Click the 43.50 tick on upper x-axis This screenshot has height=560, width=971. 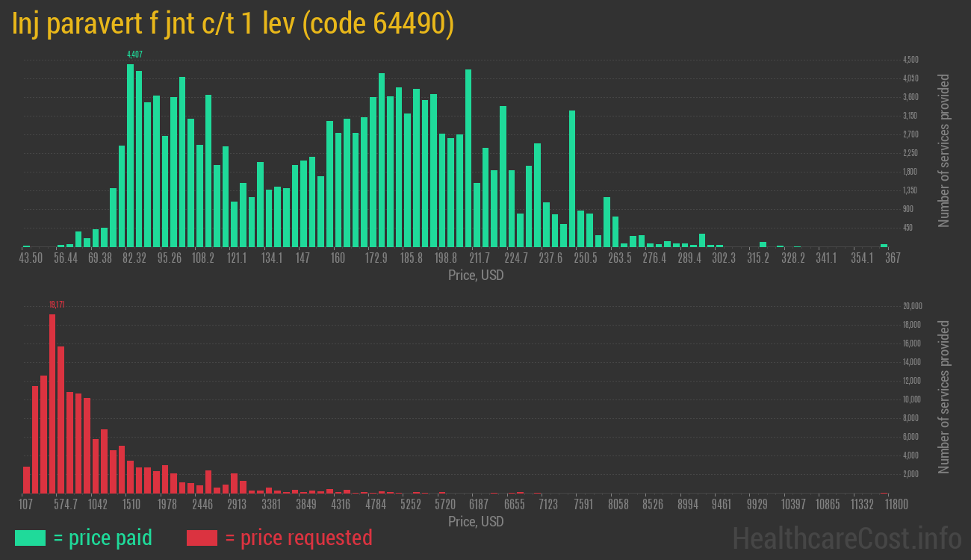coord(31,258)
